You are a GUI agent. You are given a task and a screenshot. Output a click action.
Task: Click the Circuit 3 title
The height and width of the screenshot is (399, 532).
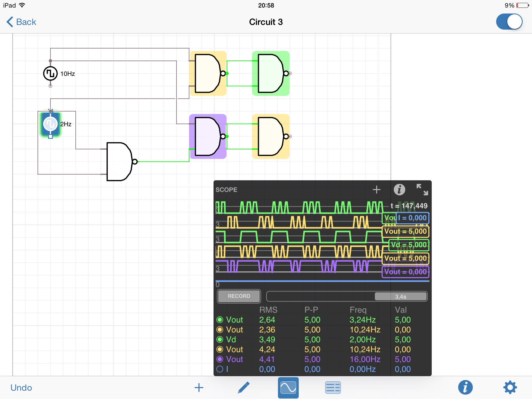(x=266, y=22)
